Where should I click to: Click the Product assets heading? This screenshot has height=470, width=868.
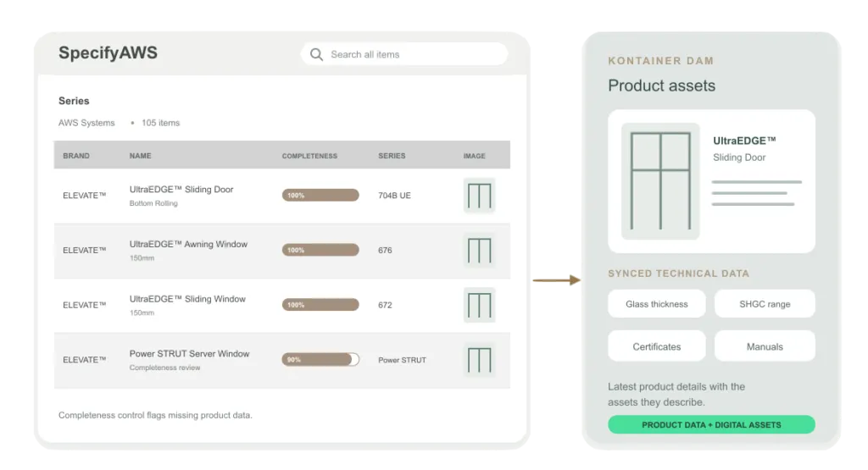click(661, 86)
